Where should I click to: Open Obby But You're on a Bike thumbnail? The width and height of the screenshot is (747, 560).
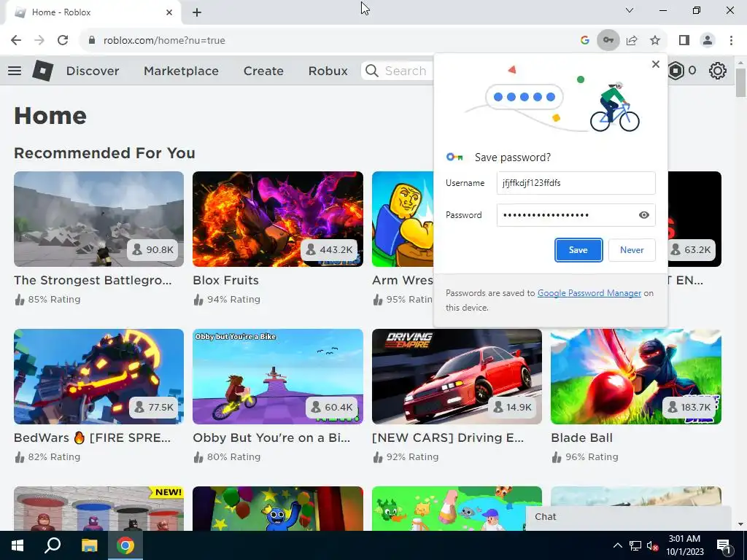pos(278,376)
